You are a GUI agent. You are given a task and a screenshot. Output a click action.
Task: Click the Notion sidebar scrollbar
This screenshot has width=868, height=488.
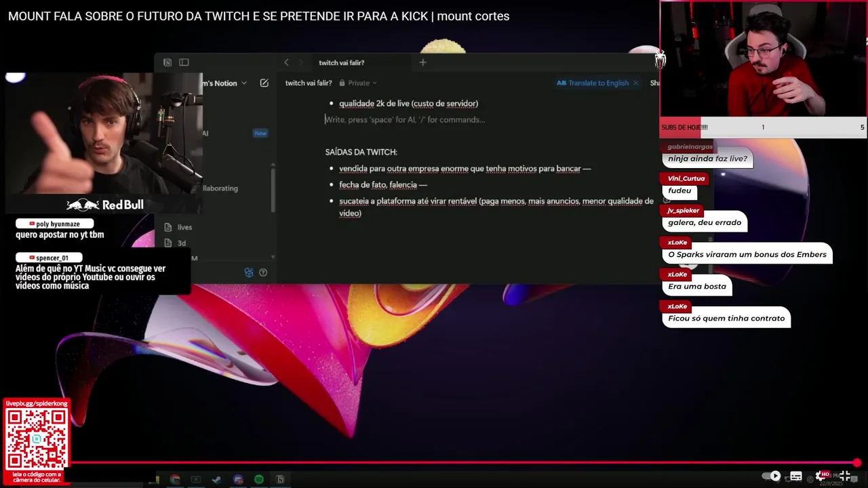[273, 190]
